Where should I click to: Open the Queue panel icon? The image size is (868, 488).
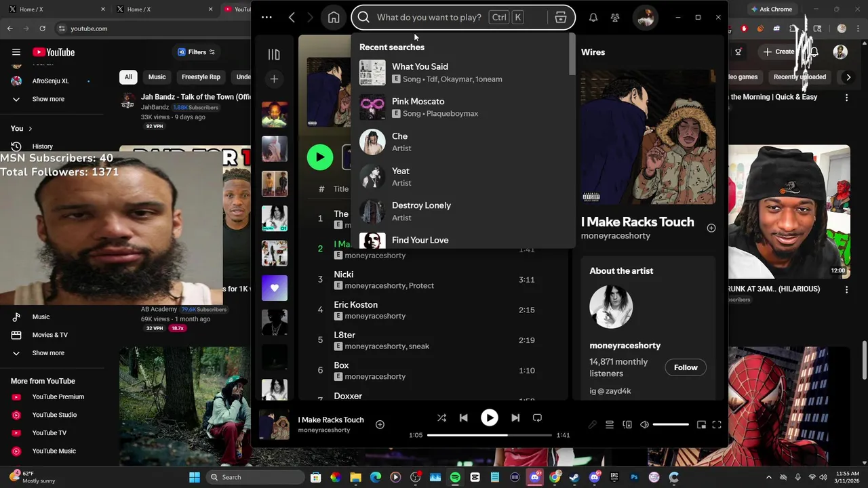tap(610, 425)
